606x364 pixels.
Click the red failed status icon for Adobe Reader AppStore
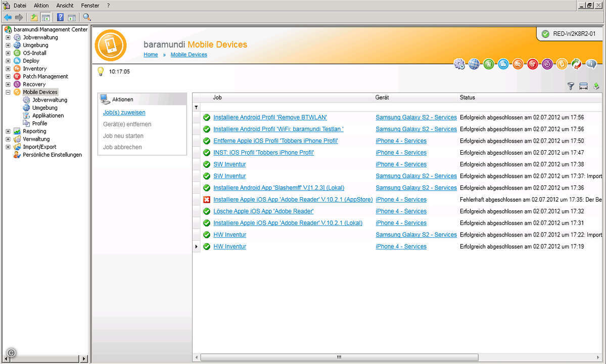(207, 200)
